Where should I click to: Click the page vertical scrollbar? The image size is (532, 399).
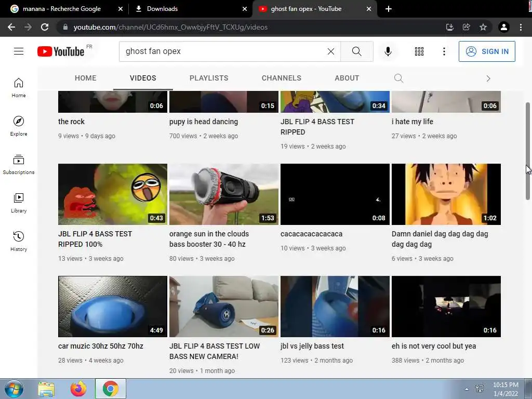tap(528, 151)
